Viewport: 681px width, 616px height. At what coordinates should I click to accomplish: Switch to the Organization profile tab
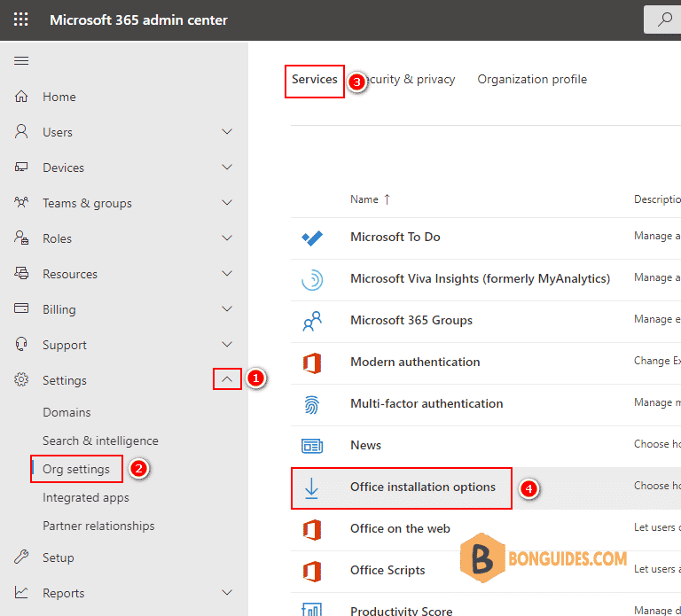(532, 80)
